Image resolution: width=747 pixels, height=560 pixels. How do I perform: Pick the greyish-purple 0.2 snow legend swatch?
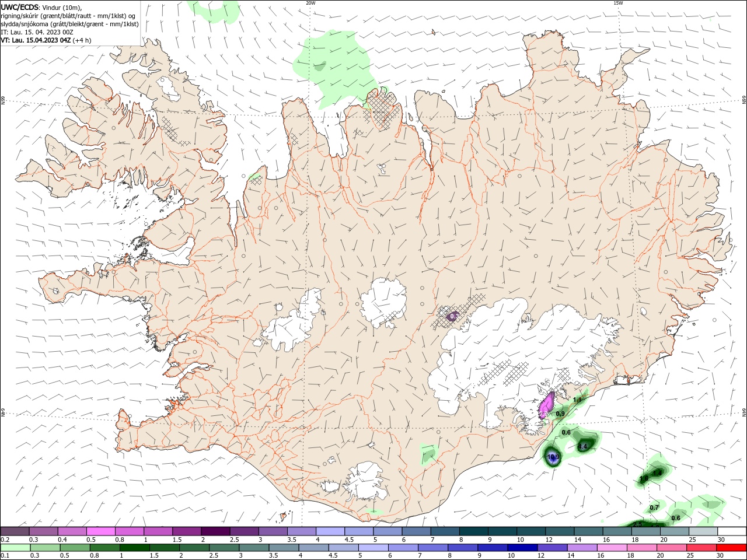click(x=15, y=531)
